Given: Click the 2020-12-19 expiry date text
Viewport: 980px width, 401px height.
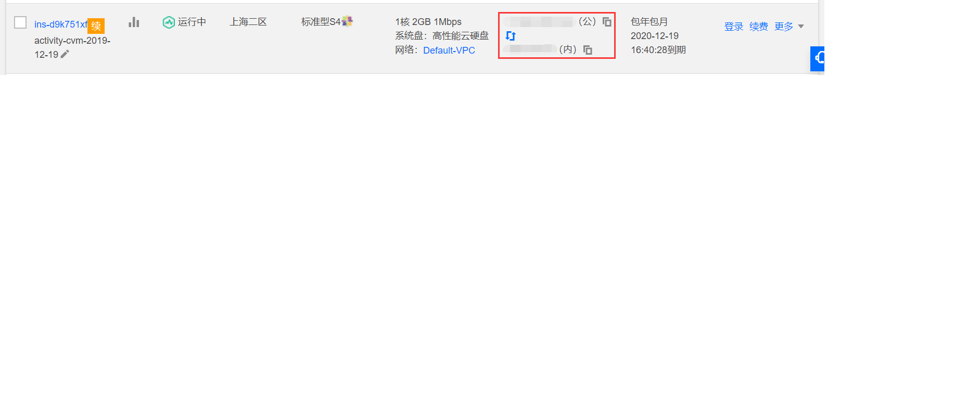Looking at the screenshot, I should tap(655, 36).
